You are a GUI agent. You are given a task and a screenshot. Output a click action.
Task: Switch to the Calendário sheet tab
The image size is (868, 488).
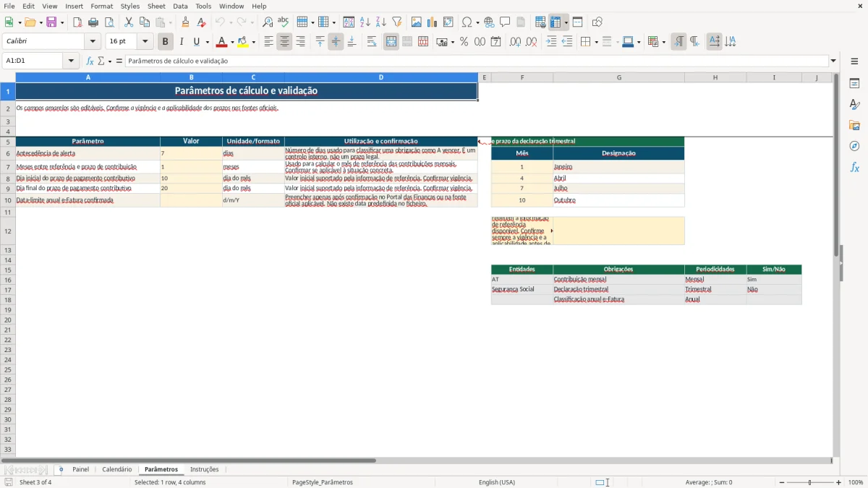(x=117, y=469)
